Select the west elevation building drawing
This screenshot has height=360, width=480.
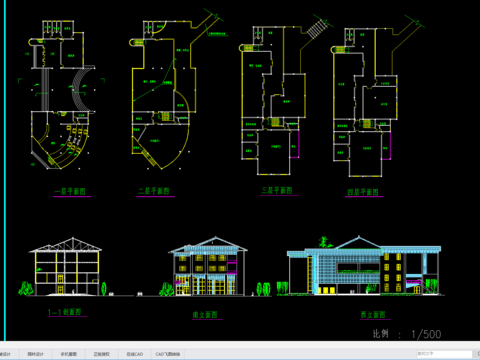(x=363, y=266)
